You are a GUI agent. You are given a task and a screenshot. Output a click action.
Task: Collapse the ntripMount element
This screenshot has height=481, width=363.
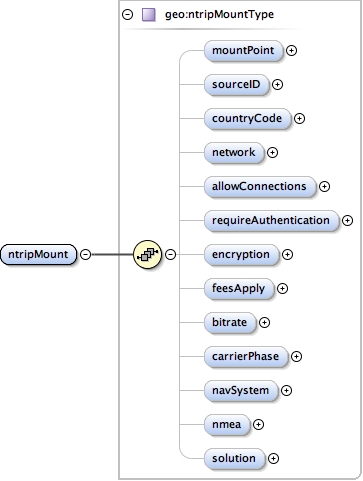click(x=86, y=255)
